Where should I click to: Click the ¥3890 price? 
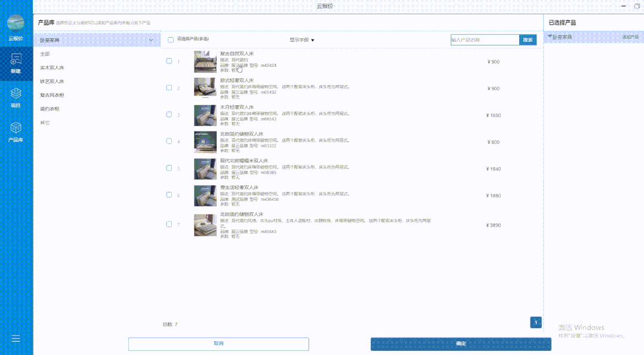(x=493, y=225)
